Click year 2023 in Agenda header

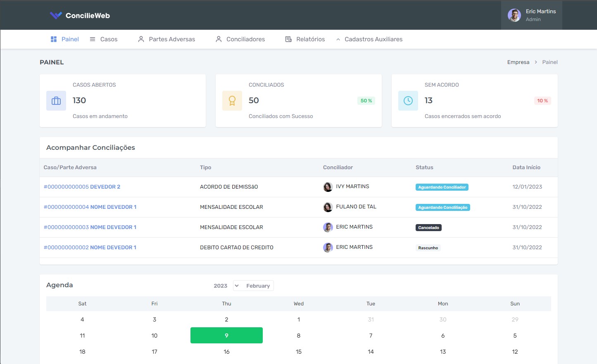pyautogui.click(x=221, y=286)
